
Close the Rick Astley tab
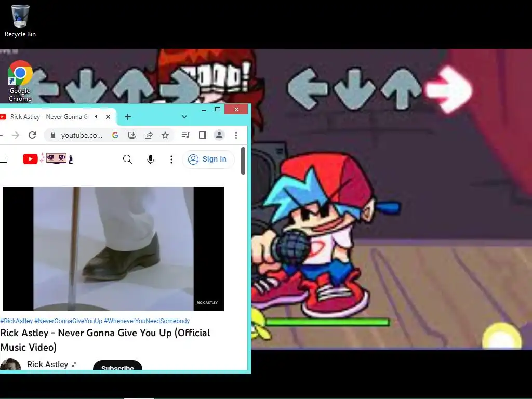[108, 117]
